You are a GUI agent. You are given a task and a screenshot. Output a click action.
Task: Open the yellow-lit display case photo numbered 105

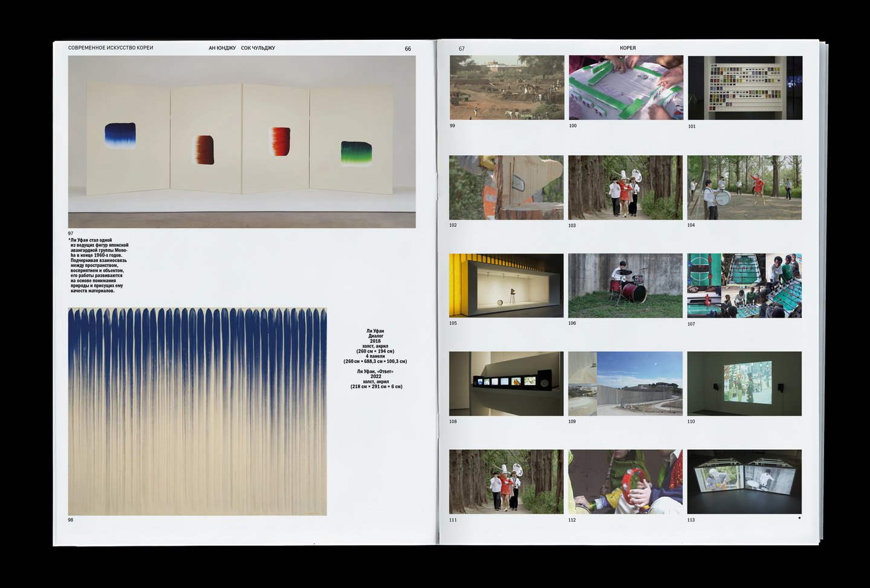coord(506,286)
